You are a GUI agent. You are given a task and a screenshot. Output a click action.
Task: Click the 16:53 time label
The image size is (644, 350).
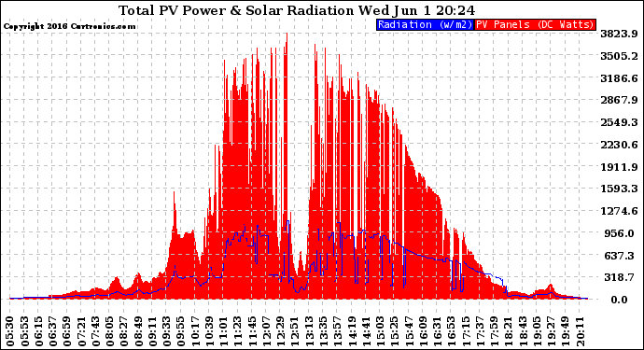[x=451, y=331]
